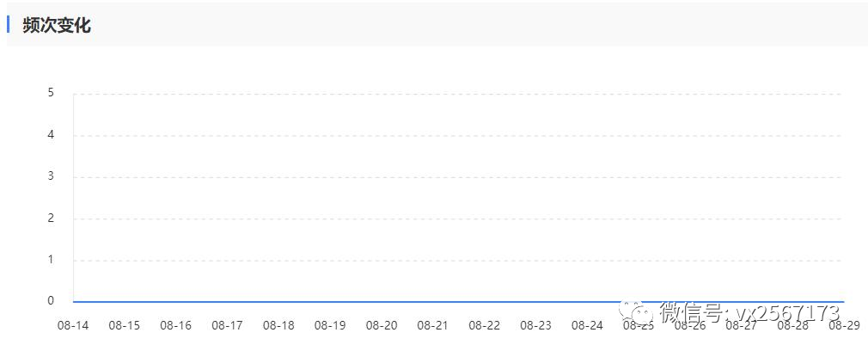Screen dimensions: 868x351
Task: Click the y-axis value 5
Action: (51, 93)
